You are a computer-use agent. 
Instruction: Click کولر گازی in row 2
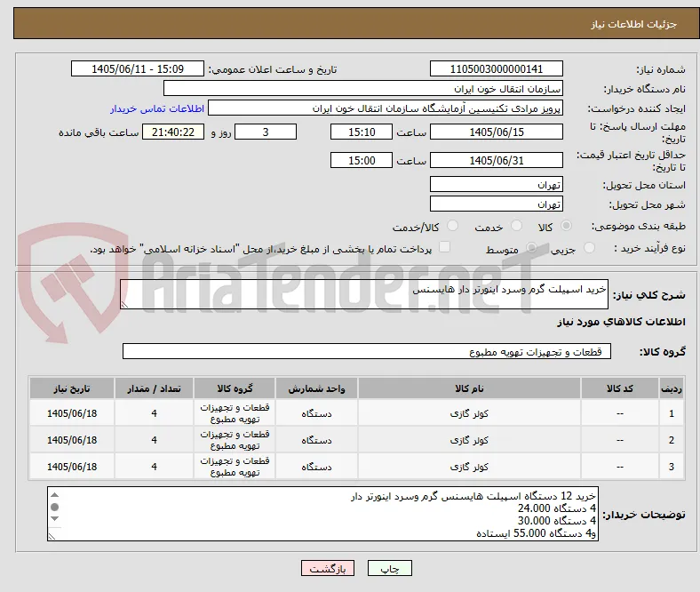point(469,440)
